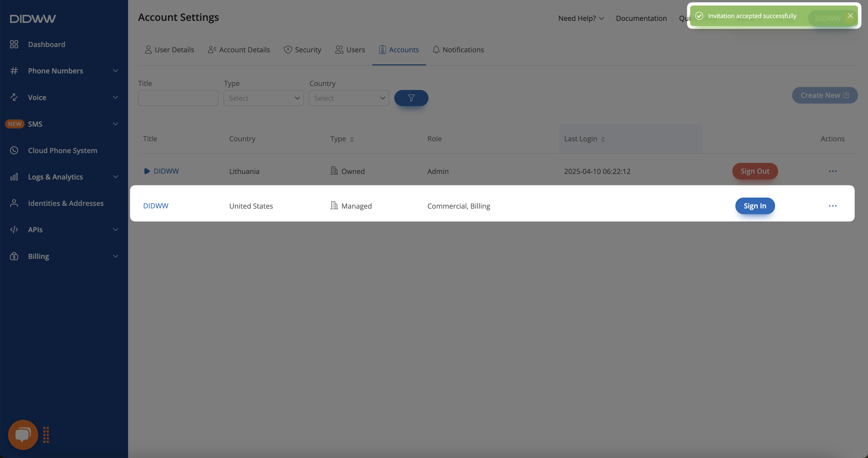Click the Billing money bag icon
Screen dimensions: 868x458
tap(14, 256)
